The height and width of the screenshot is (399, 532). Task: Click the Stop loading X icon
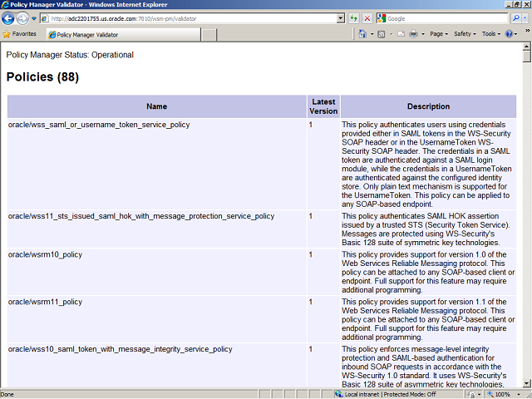click(x=367, y=18)
